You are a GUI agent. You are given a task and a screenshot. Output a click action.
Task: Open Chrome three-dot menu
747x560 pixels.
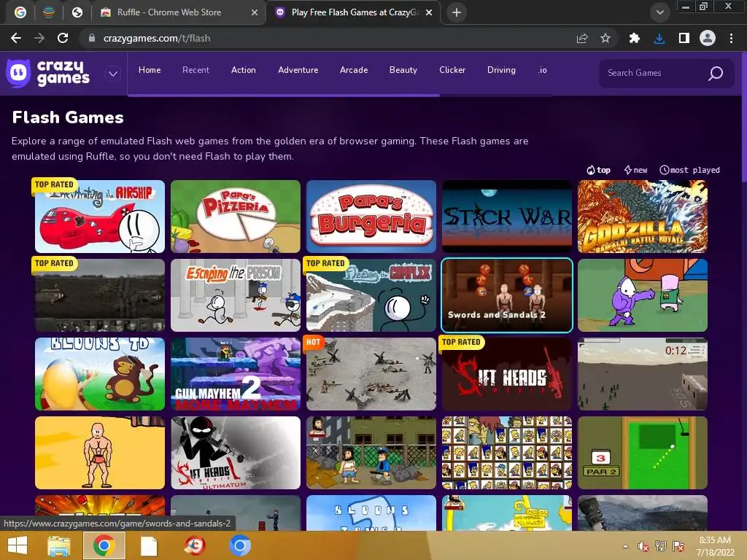point(731,38)
